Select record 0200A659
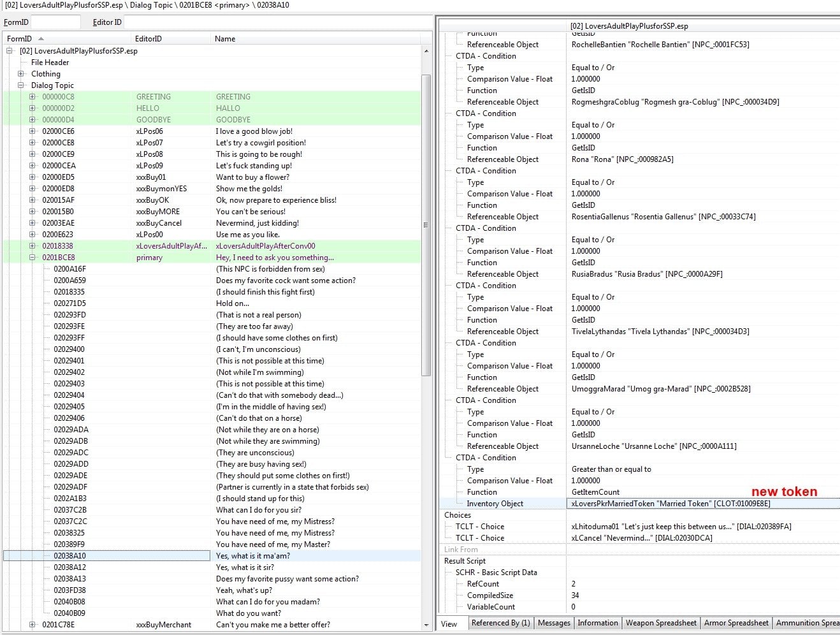The height and width of the screenshot is (635, 840). coord(212,281)
